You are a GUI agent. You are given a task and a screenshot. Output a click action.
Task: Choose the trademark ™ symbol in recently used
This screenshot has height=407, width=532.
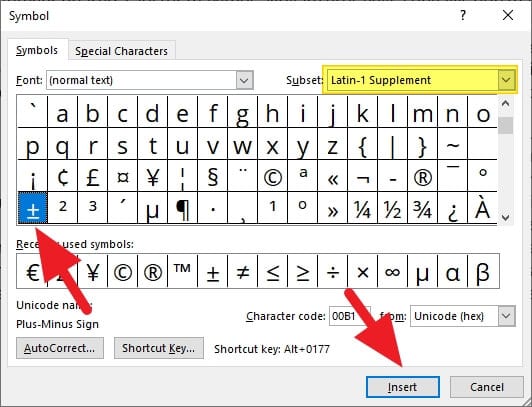[183, 271]
